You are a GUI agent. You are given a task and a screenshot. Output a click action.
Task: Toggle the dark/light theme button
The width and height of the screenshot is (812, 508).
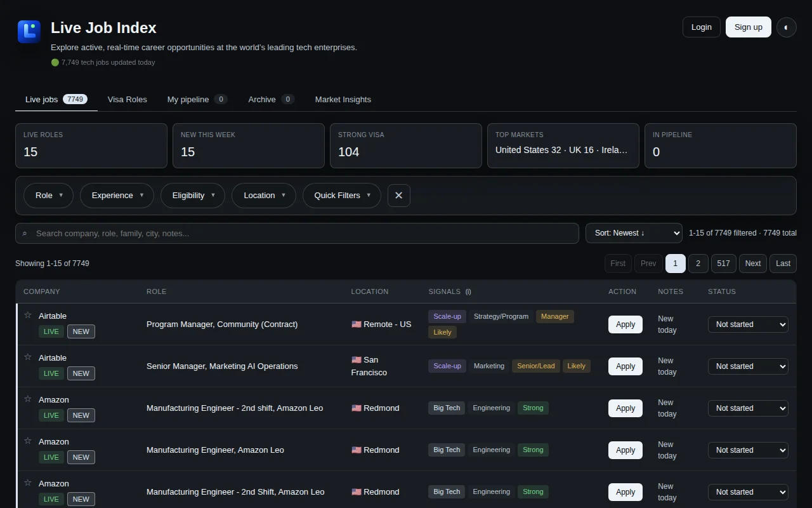(787, 27)
